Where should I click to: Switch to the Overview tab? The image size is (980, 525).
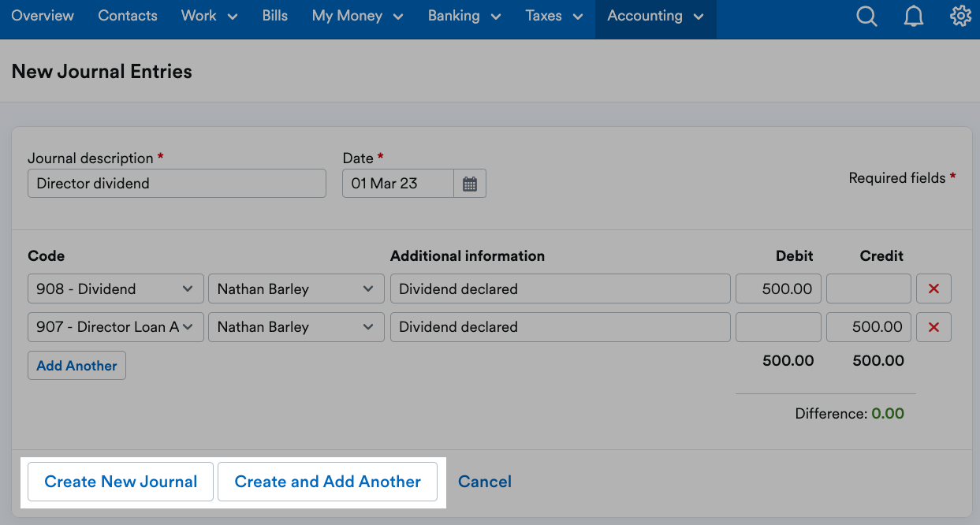42,16
